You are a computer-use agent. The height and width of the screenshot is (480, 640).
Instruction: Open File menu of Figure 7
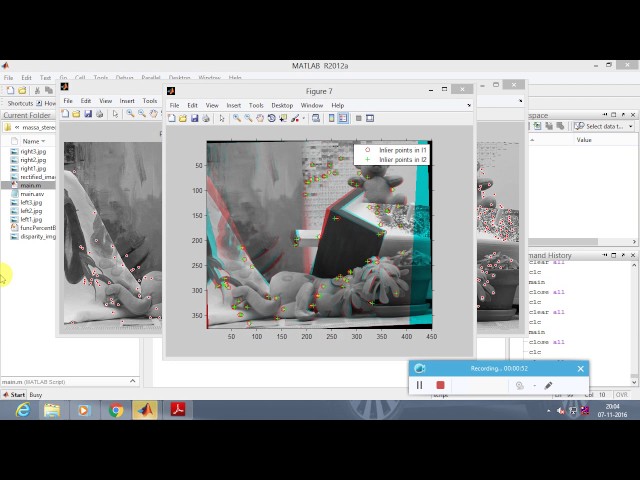(174, 105)
